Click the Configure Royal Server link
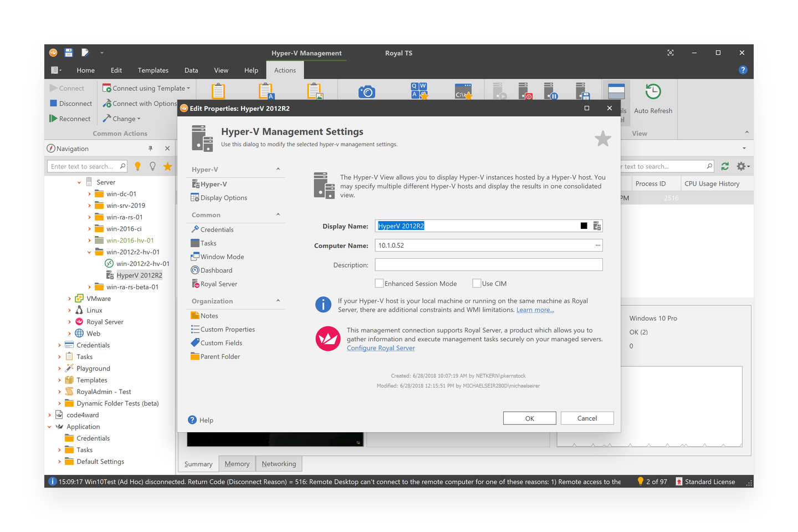Viewport: 798px width, 532px height. tap(381, 347)
